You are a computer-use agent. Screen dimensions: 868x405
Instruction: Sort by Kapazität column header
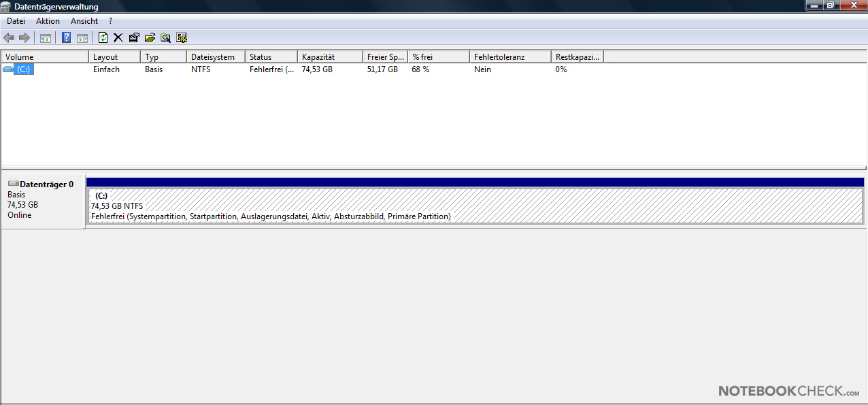point(329,57)
